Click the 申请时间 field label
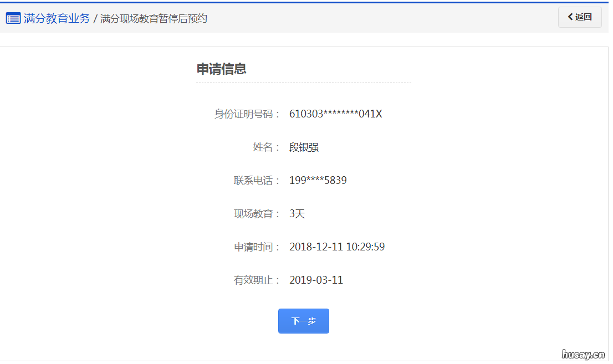This screenshot has width=613, height=364. 255,247
